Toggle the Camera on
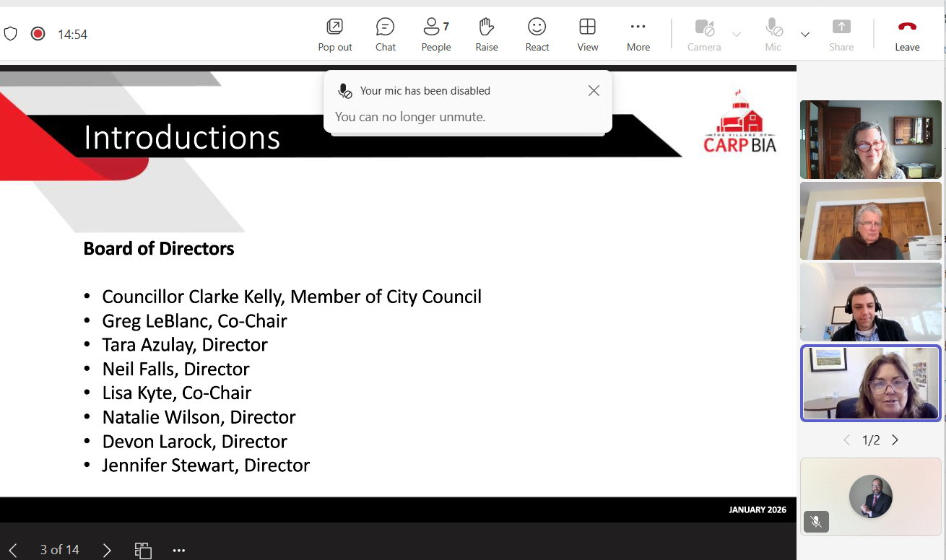This screenshot has width=946, height=560. tap(704, 35)
